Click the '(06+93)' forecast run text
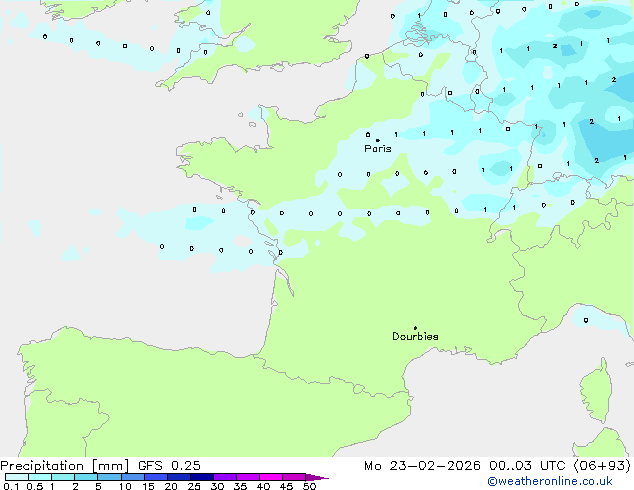This screenshot has height=490, width=634. [x=602, y=466]
